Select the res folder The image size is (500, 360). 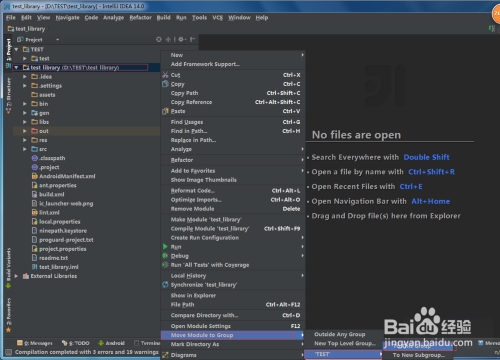click(43, 140)
